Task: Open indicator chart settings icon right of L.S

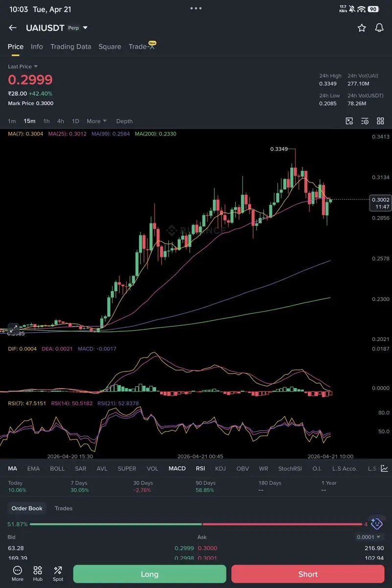Action: [385, 468]
